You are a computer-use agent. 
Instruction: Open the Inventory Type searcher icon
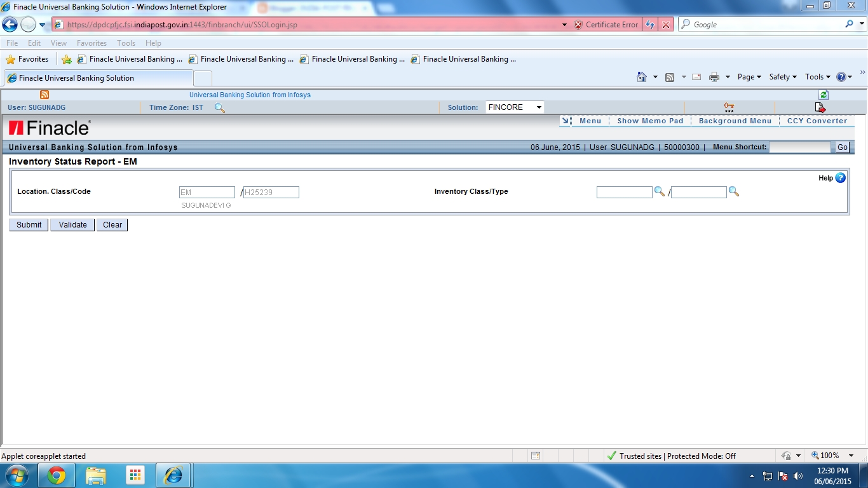[x=734, y=192]
